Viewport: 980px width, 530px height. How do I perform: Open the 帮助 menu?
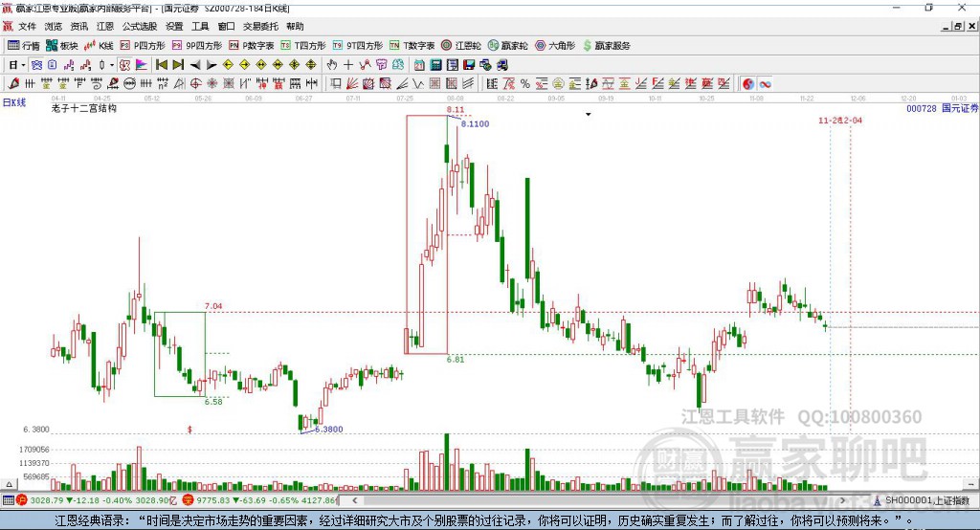click(x=295, y=26)
